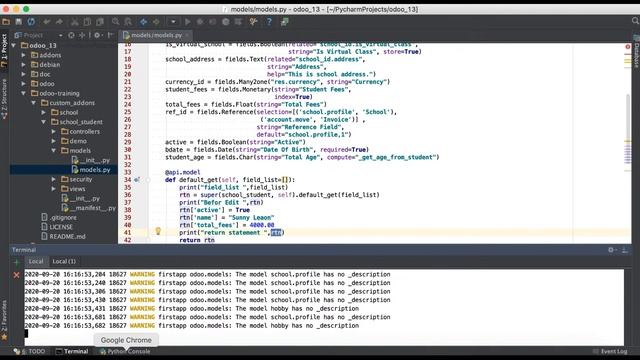Open the Structure side tool window

4,98
